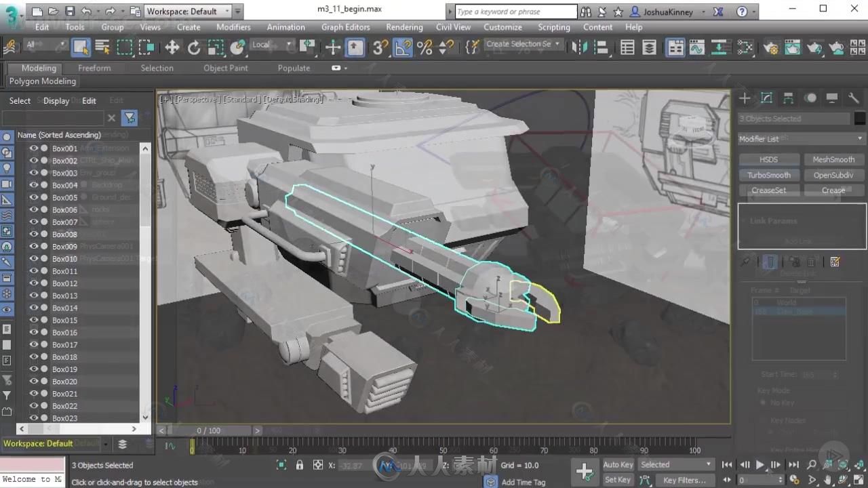Activate Select and Rotate tool
The image size is (868, 488).
194,47
